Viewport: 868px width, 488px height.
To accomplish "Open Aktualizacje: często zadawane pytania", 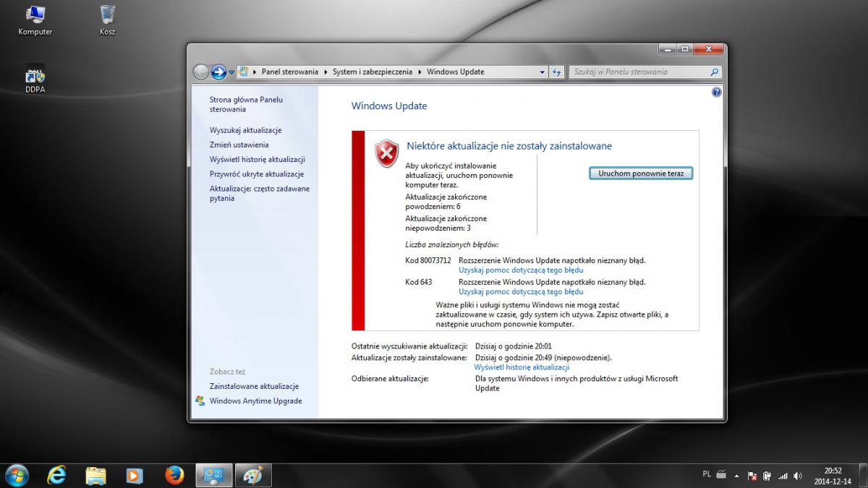I will 259,193.
